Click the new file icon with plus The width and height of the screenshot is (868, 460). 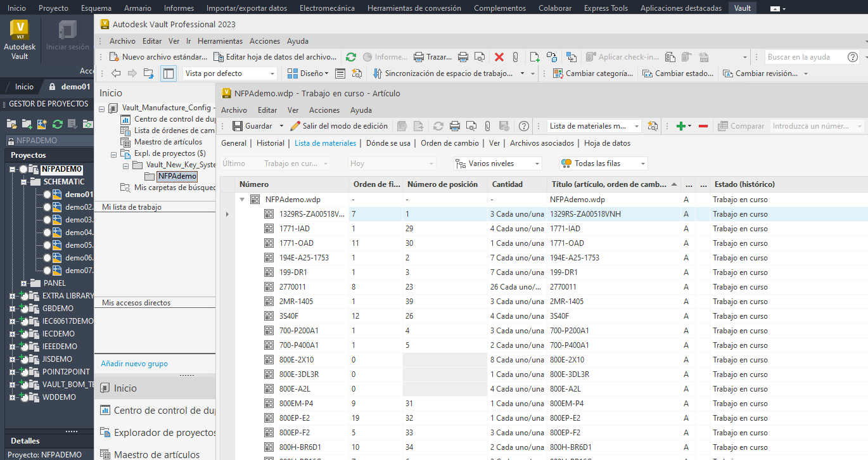tap(535, 57)
